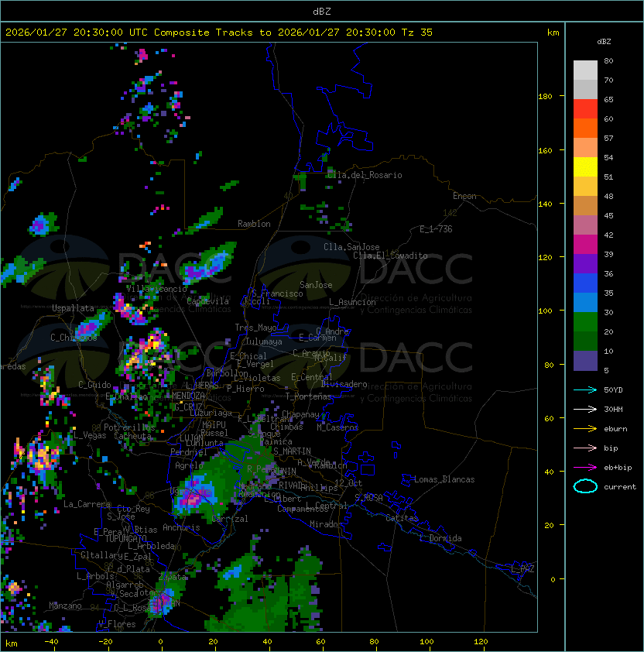Click the 'Divisadero' map label
The height and width of the screenshot is (652, 644).
pos(344,384)
